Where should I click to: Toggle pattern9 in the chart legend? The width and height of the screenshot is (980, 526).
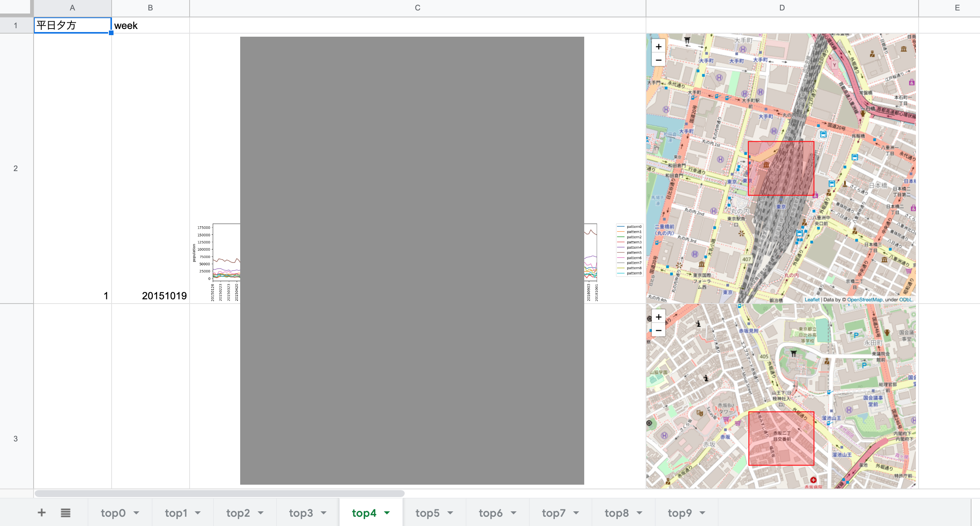point(634,273)
